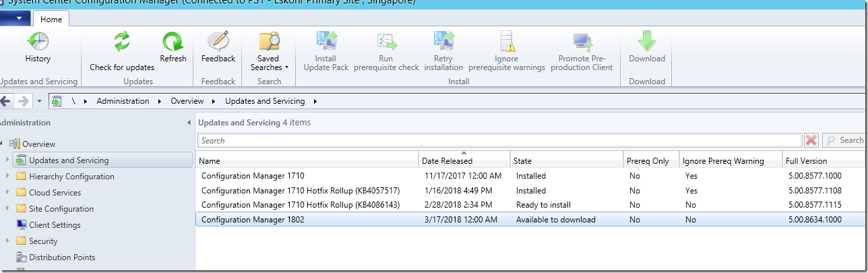Click Ignore prerequisite warnings icon
This screenshot has height=273, width=868.
click(x=508, y=42)
